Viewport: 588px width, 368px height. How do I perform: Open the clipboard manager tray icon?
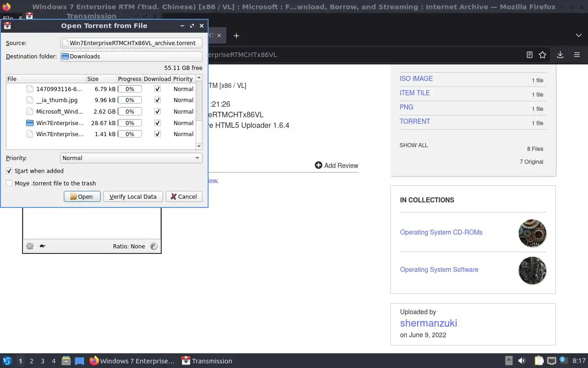[x=539, y=361]
